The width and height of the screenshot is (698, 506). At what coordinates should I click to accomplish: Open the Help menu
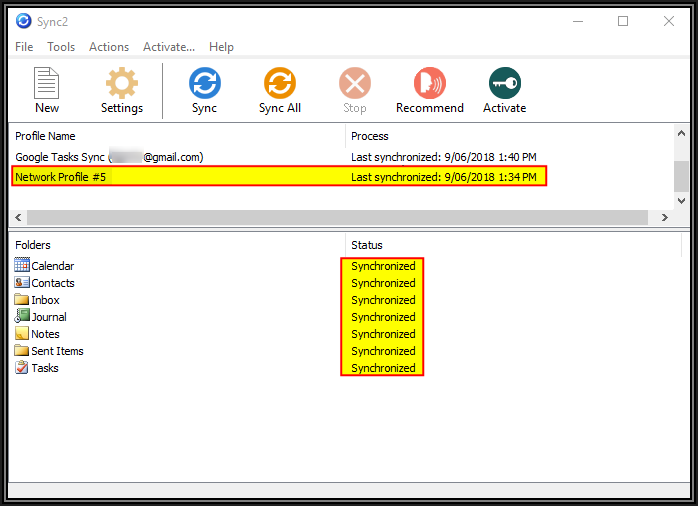[221, 47]
